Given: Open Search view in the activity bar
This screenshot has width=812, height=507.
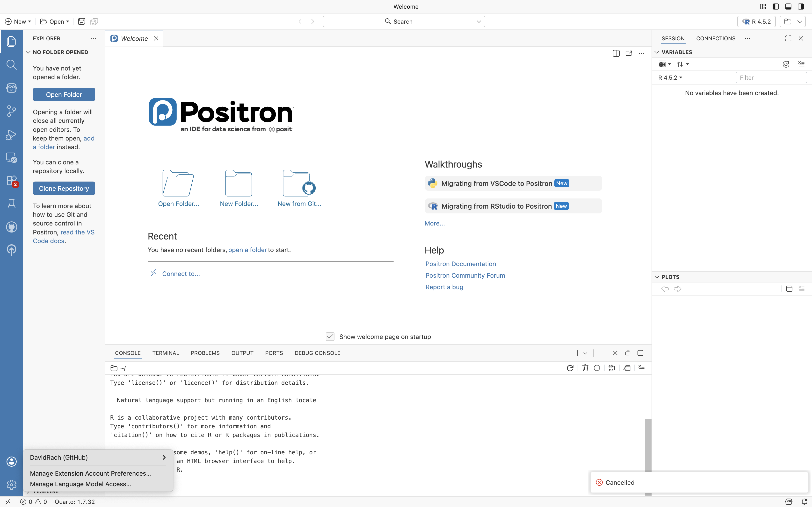Looking at the screenshot, I should 11,64.
